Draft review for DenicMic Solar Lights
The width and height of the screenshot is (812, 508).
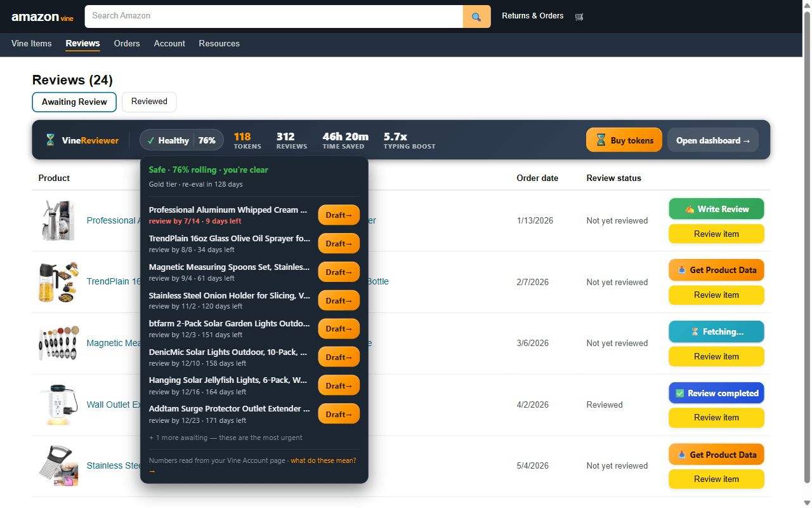point(339,358)
